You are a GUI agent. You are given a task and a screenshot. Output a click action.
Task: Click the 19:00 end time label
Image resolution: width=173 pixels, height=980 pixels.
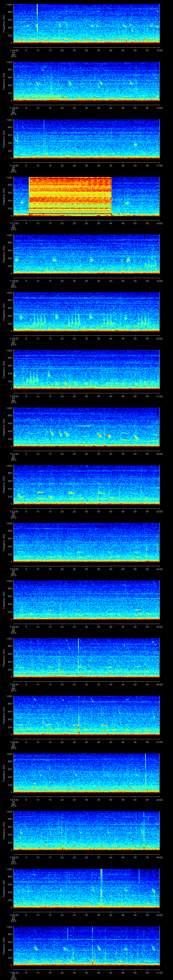(x=159, y=281)
